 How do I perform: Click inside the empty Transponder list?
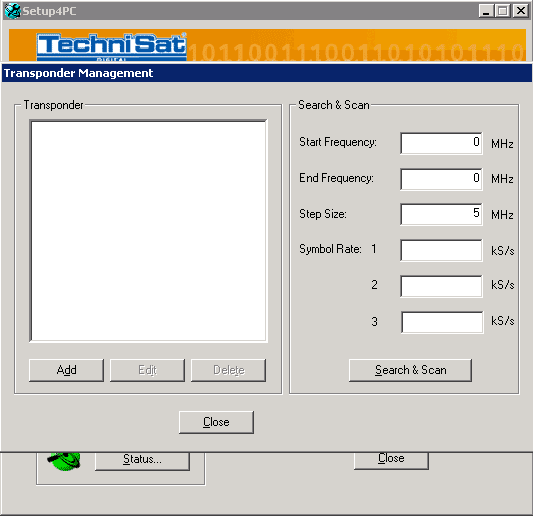148,231
